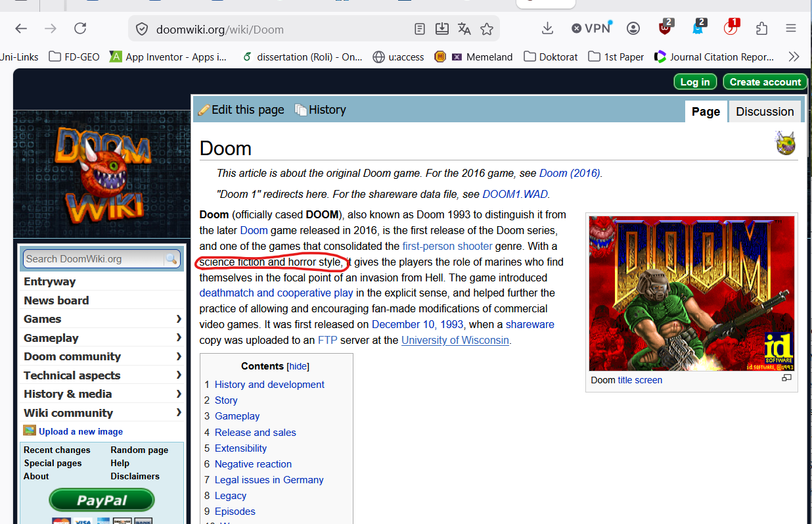Open the u:access bookmark
This screenshot has height=524, width=812.
pyautogui.click(x=398, y=57)
